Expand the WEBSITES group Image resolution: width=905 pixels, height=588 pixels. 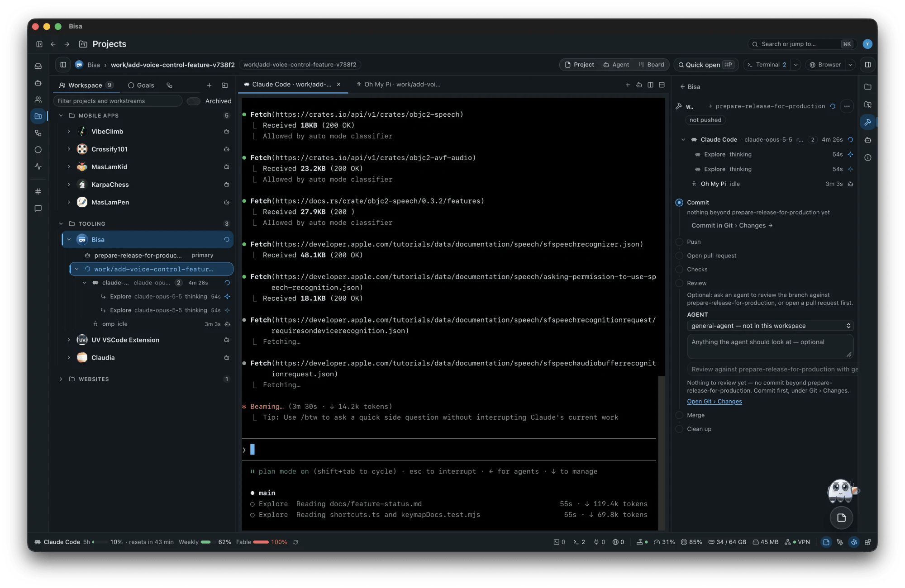click(x=61, y=379)
